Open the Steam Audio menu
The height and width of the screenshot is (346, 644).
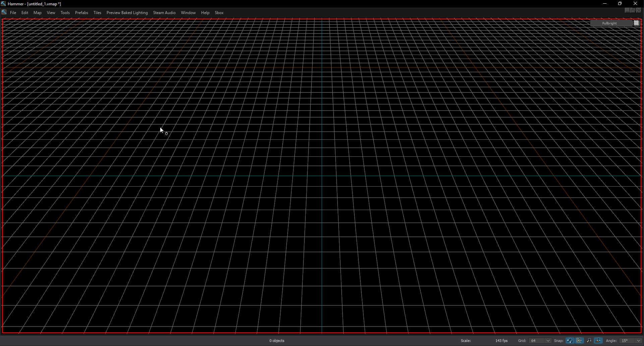click(x=164, y=12)
